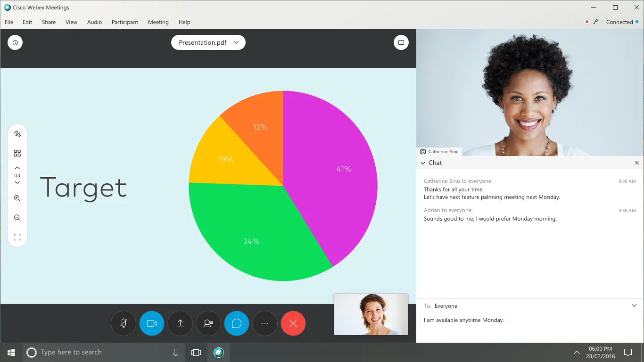Screen dimensions: 644x362
Task: Collapse the Chat panel chevron
Action: tap(423, 163)
